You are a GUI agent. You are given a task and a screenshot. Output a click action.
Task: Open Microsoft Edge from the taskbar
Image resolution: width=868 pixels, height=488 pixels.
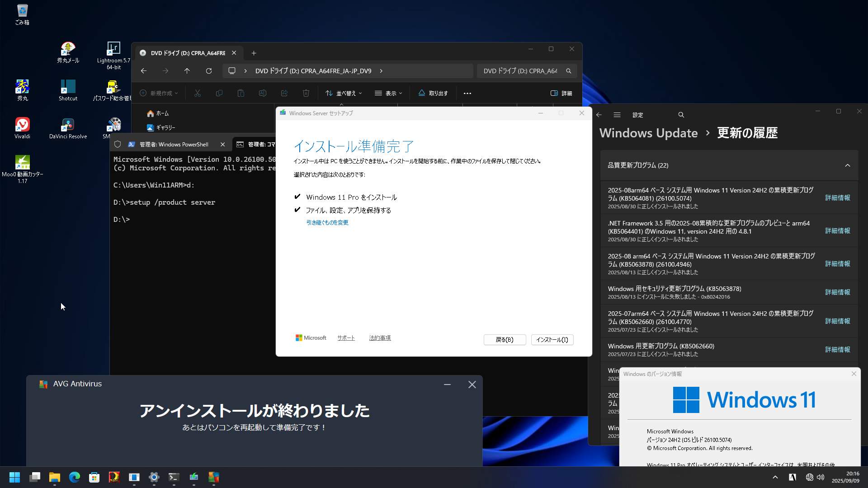coord(74,477)
